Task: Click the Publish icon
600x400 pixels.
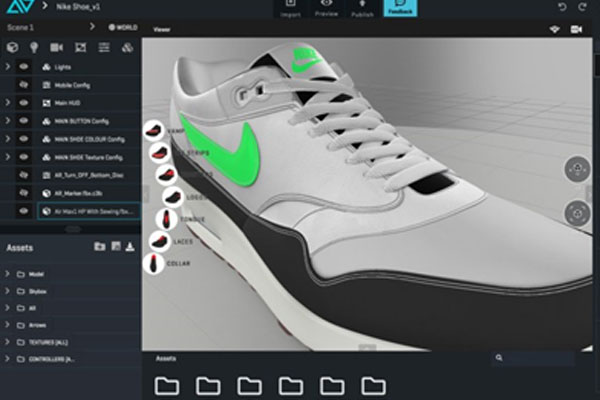Action: [364, 9]
